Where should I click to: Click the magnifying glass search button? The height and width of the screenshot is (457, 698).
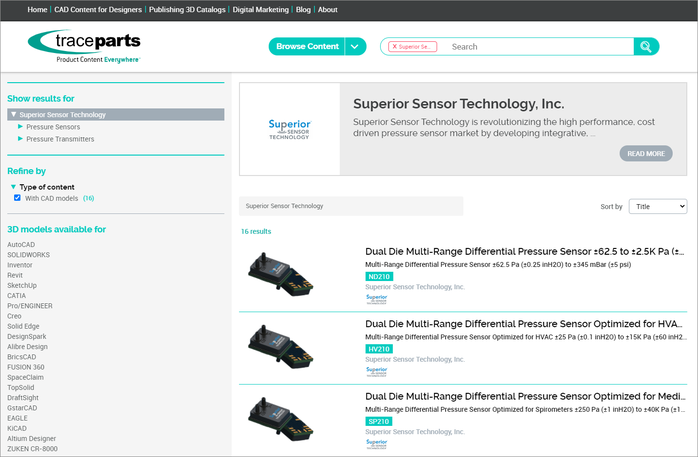[x=646, y=46]
